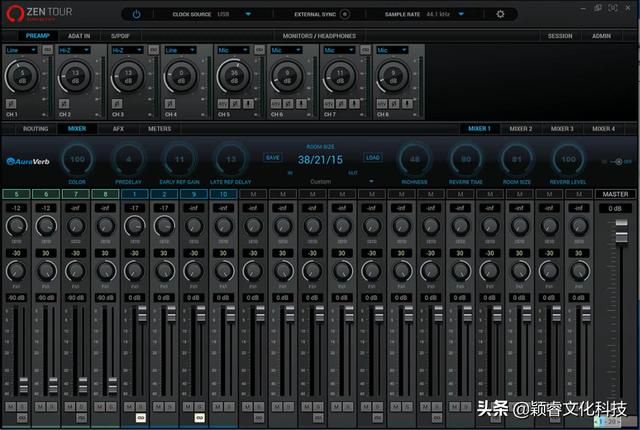Click the AuraVerb SAVE button
Screen dimensions: 640x430
coord(273,157)
